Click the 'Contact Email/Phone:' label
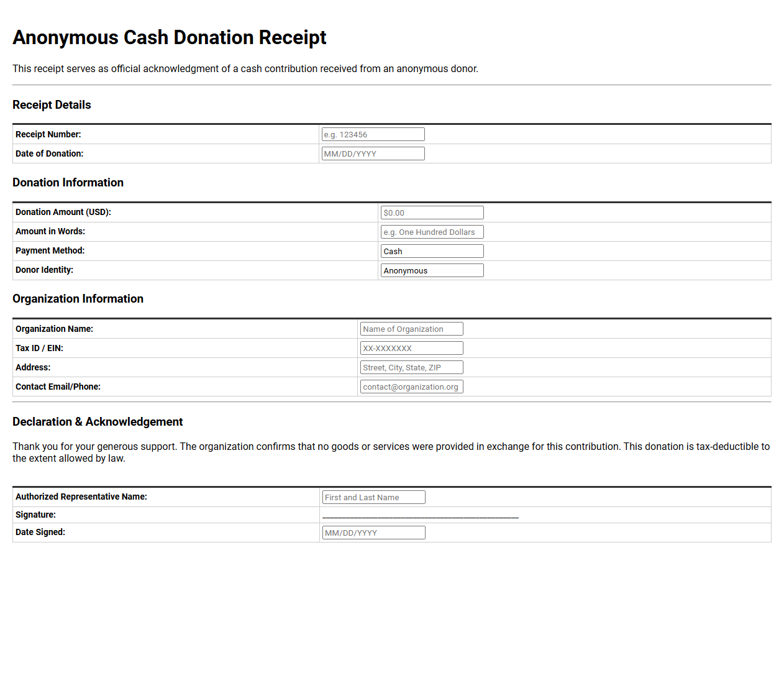The height and width of the screenshot is (696, 784). [58, 387]
